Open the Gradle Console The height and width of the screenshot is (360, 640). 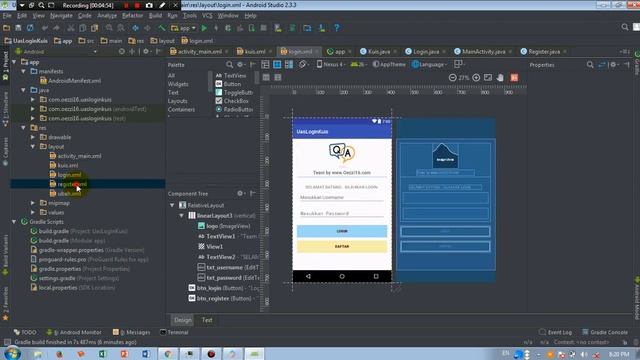coord(604,332)
